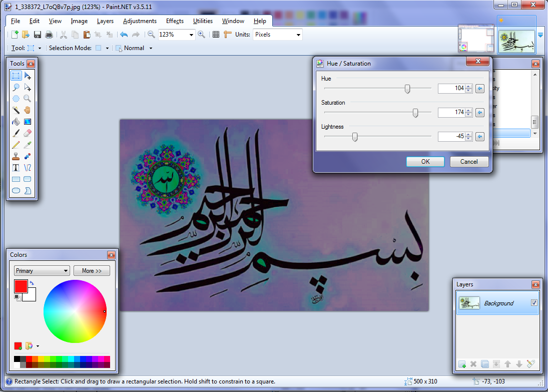Toggle the rulers icon
Screen dimensions: 548x392
tap(228, 34)
